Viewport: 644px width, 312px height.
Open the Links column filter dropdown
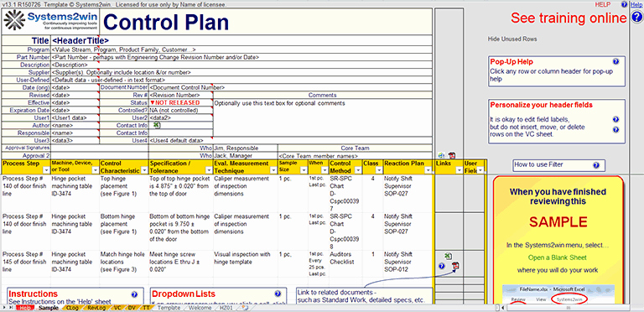(460, 170)
